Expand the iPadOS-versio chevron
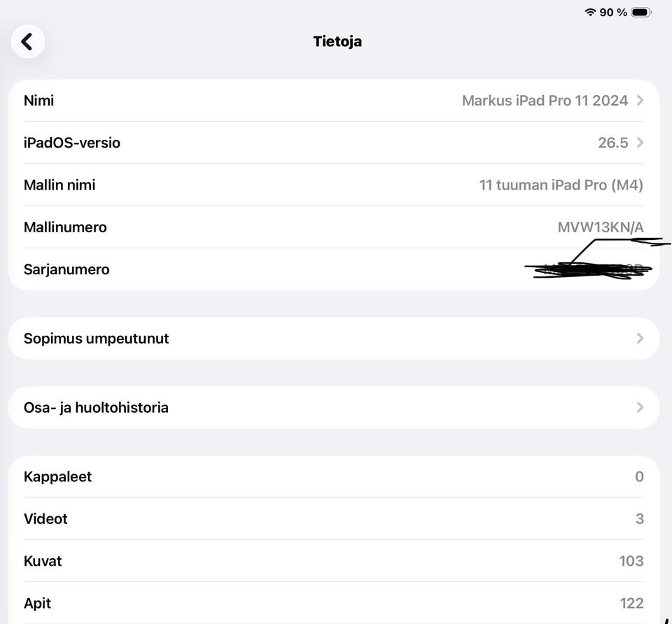This screenshot has width=672, height=624. tap(640, 143)
